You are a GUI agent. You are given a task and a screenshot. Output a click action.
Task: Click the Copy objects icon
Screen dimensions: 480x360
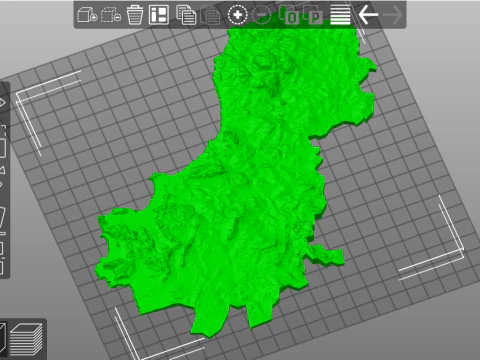pos(186,15)
